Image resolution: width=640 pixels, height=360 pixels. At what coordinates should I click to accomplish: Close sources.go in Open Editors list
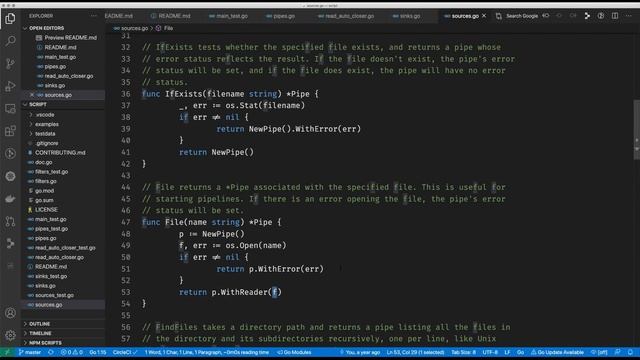[32, 95]
